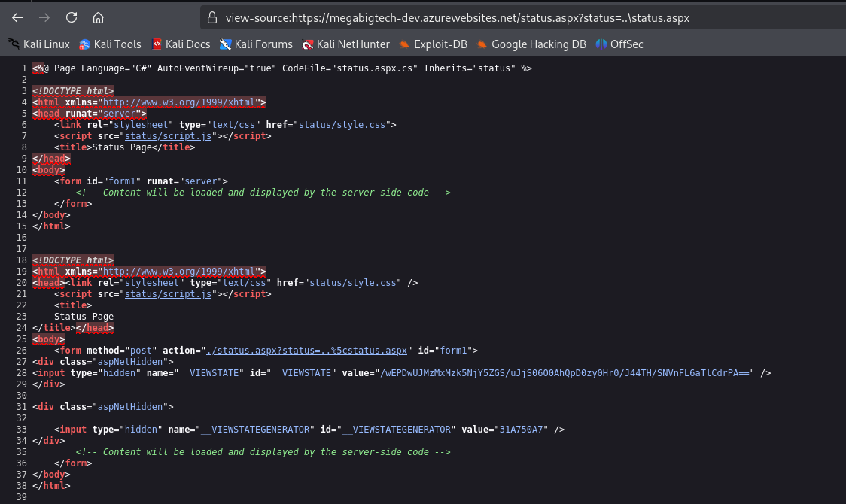Click the closing html tag on line 38

point(51,486)
